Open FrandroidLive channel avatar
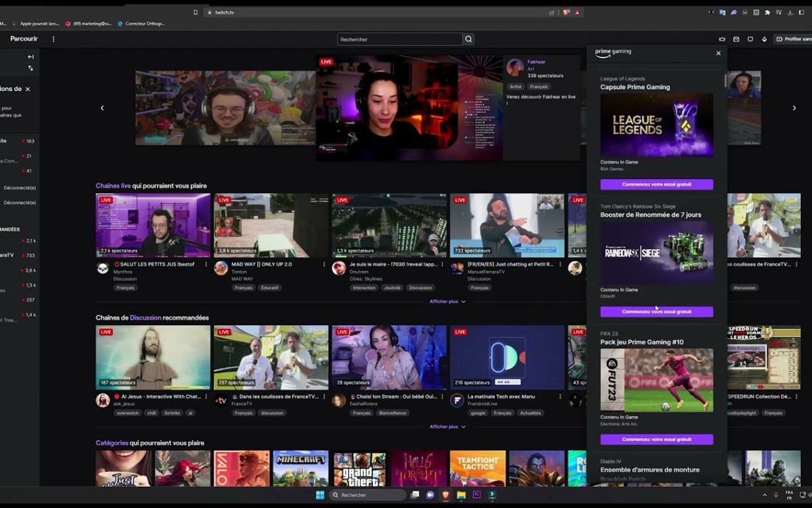The image size is (812, 508). [x=457, y=400]
